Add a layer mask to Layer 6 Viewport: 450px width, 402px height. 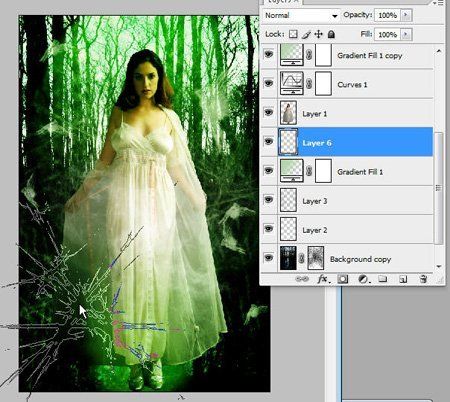click(342, 279)
